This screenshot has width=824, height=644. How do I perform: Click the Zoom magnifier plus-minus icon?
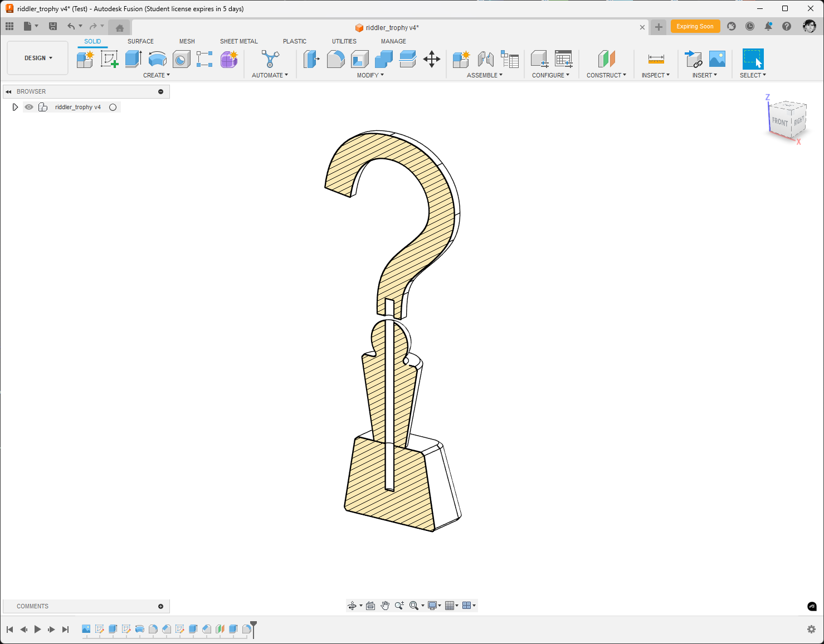[x=399, y=606]
